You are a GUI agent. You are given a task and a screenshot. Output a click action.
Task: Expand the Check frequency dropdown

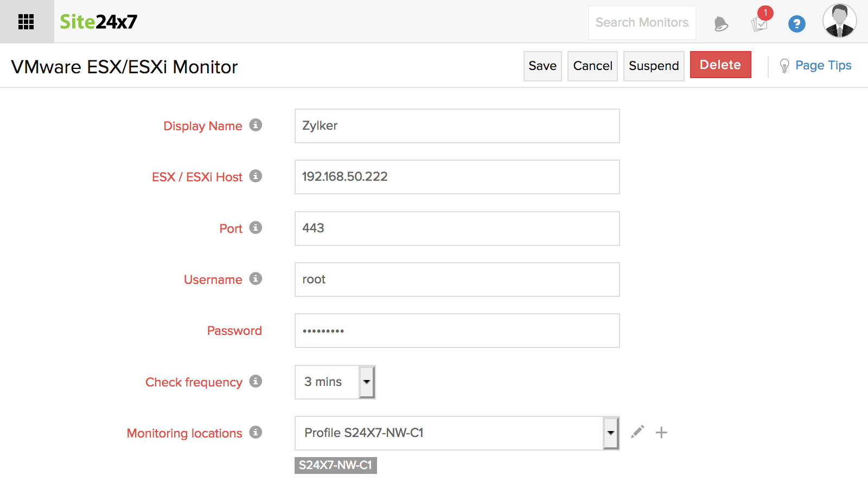[367, 382]
